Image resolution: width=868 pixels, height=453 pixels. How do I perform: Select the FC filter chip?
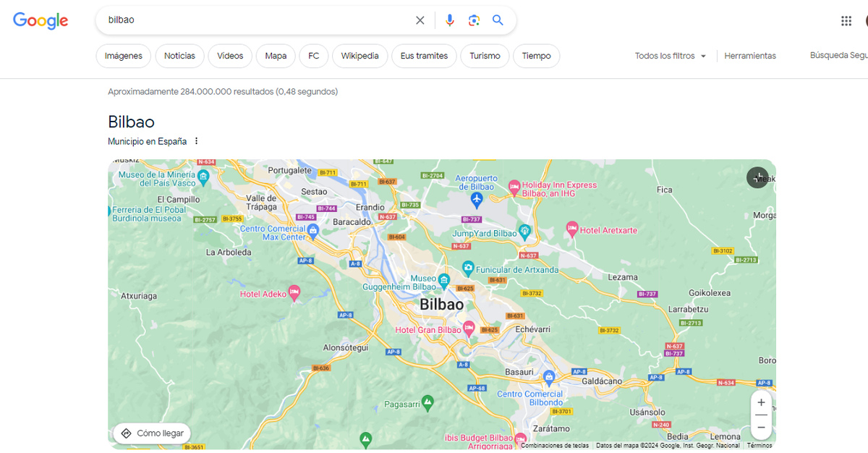tap(314, 56)
